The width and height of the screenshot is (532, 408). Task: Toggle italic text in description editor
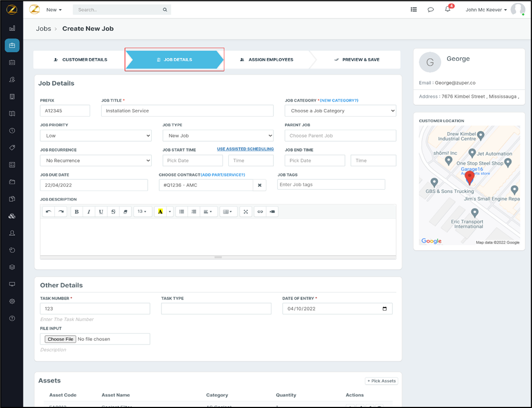[89, 212]
